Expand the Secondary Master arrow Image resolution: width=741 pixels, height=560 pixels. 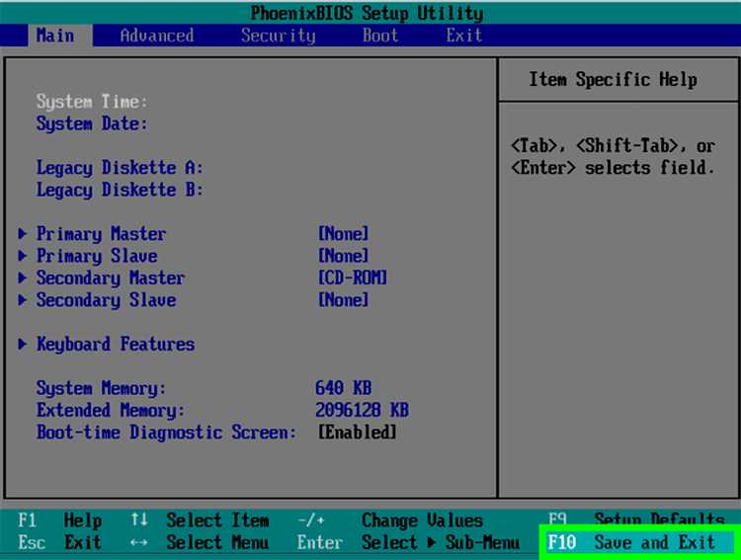[x=22, y=278]
